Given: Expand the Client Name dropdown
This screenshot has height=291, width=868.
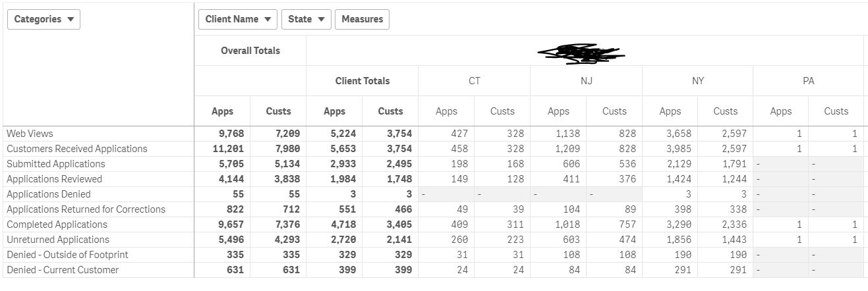Looking at the screenshot, I should coord(238,19).
